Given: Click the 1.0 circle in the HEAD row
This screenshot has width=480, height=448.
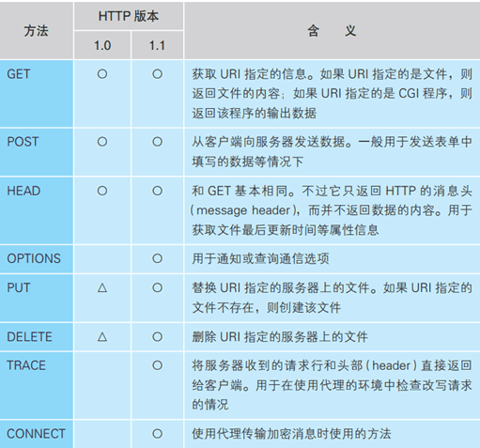Looking at the screenshot, I should tap(102, 191).
